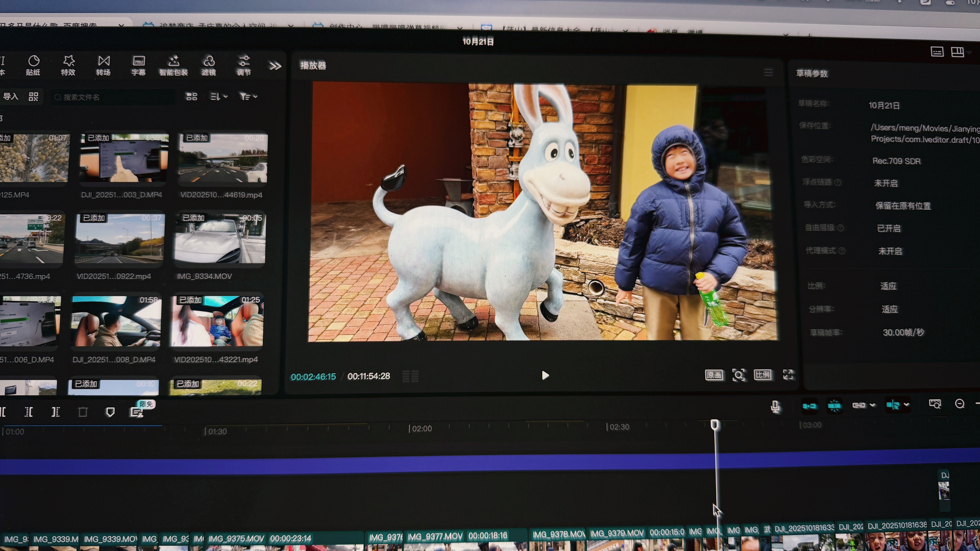Click the fullscreen preview icon in player
Viewport: 980px width, 551px height.
coord(788,375)
